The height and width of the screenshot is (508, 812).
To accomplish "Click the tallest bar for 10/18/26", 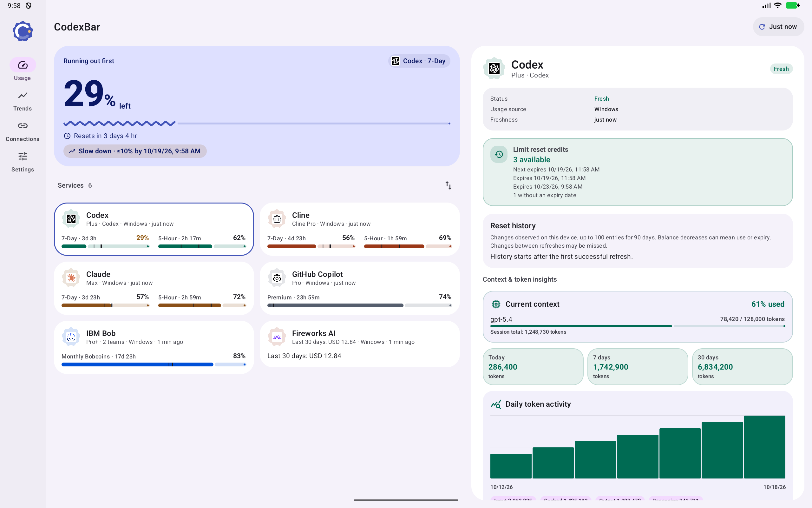I will tap(764, 447).
